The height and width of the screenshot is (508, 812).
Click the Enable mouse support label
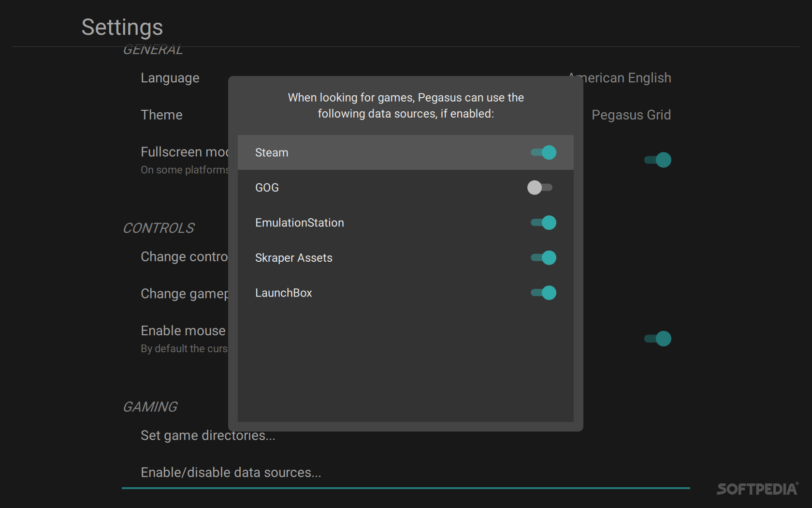click(183, 330)
